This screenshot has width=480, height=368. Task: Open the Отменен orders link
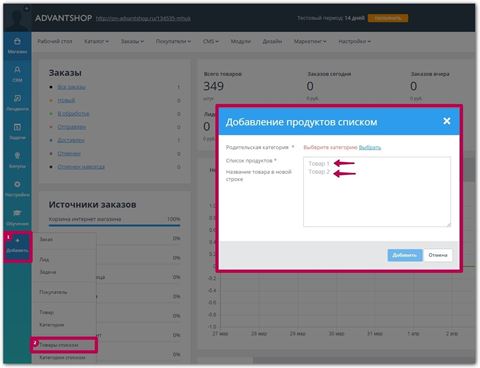[x=69, y=153]
